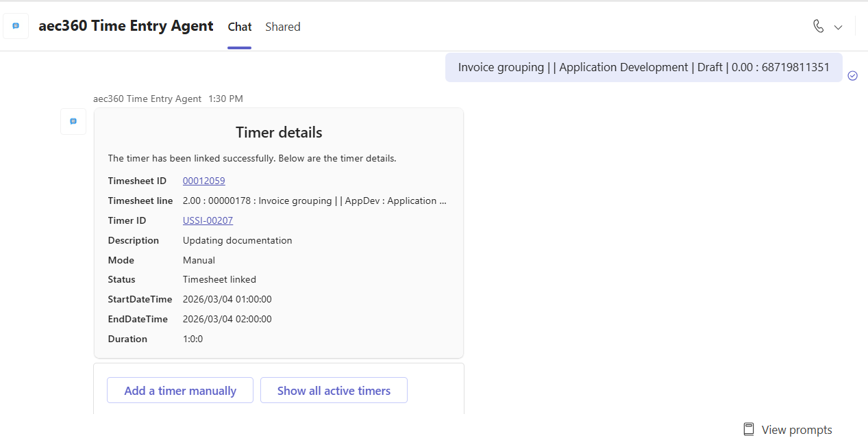The width and height of the screenshot is (868, 438).
Task: Click the sender name above the Timer details card
Action: [147, 99]
